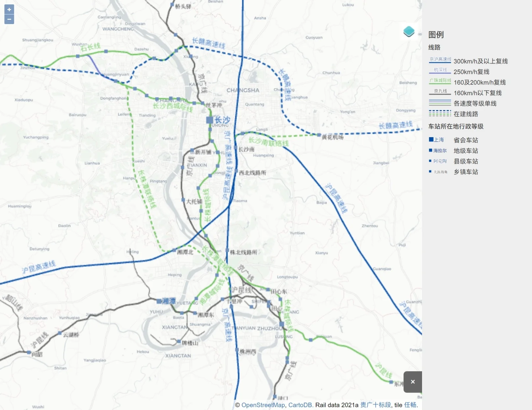This screenshot has width=532, height=410.
Task: Click the 新开铺 station label
Action: [x=203, y=152]
